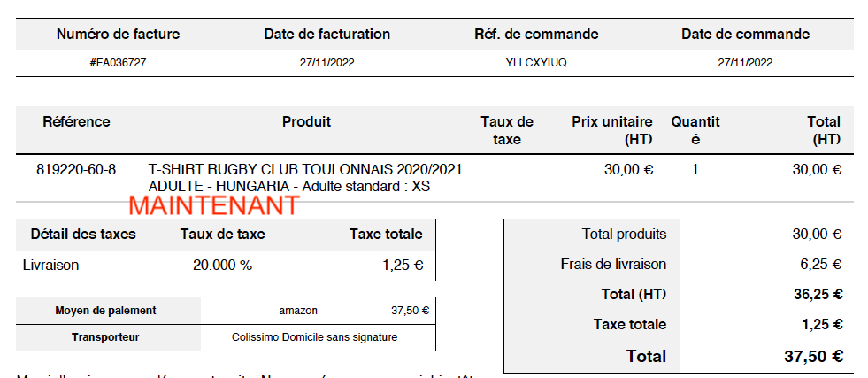Screen dimensions: 868x378
Task: Select the Total produits 30,00 € amount
Action: (x=817, y=235)
